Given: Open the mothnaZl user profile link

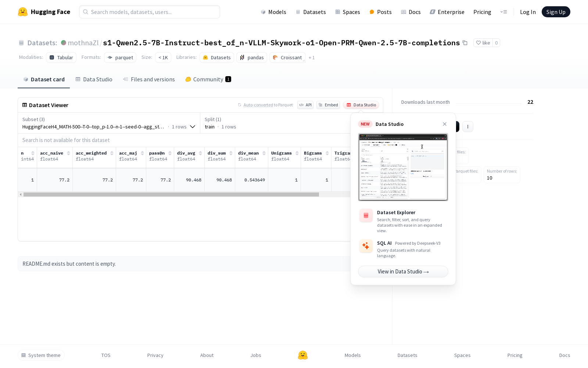Looking at the screenshot, I should click(x=83, y=43).
